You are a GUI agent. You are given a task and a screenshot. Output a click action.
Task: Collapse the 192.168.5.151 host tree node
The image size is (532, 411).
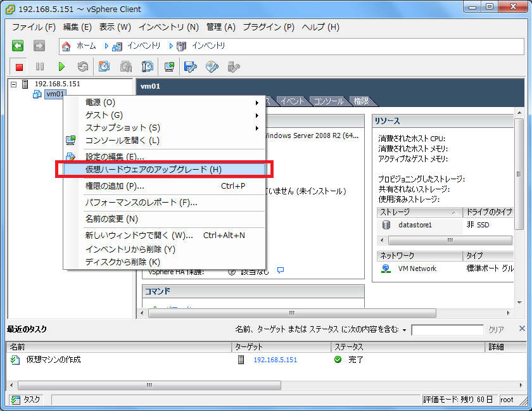tap(13, 84)
